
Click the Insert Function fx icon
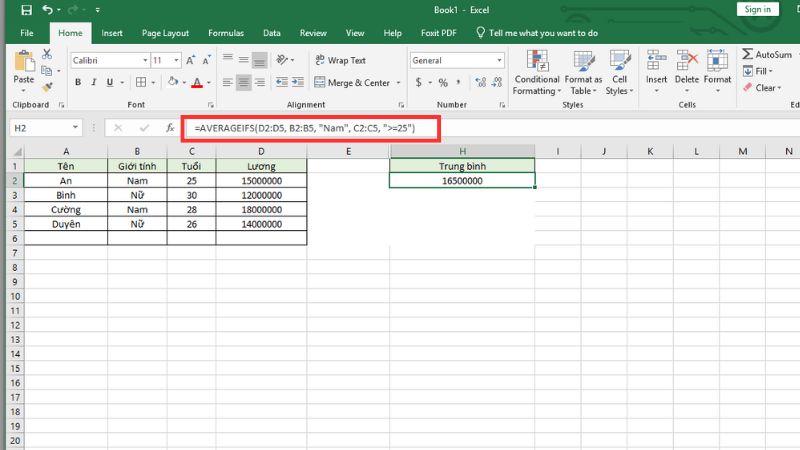[170, 128]
